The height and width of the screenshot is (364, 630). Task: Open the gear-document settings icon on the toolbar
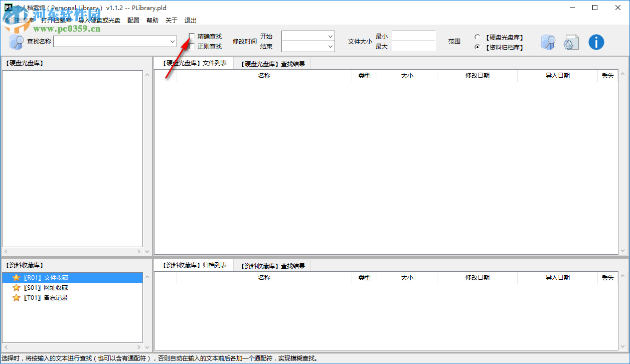click(571, 42)
